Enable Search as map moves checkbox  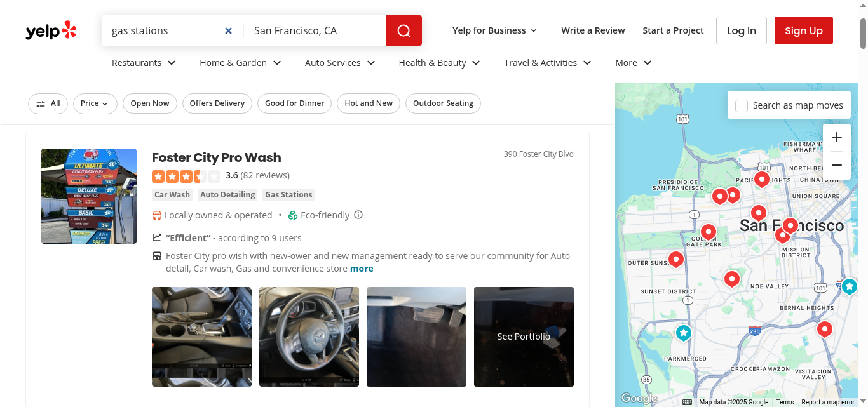(742, 105)
